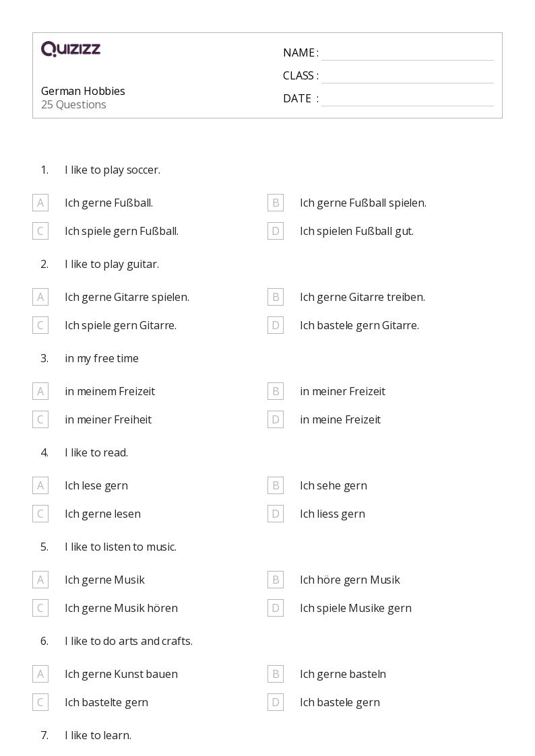Click the Quizizz logo
The image size is (535, 756).
point(71,48)
